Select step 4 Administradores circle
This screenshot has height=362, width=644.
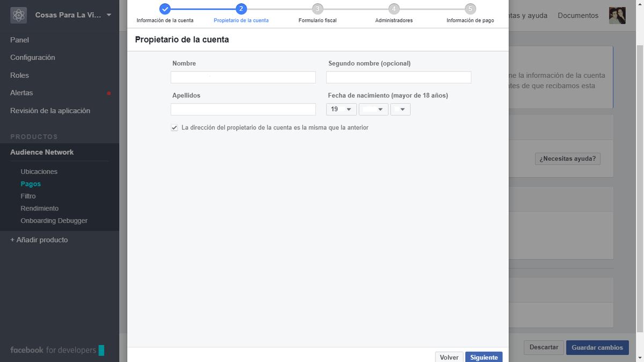tap(394, 9)
